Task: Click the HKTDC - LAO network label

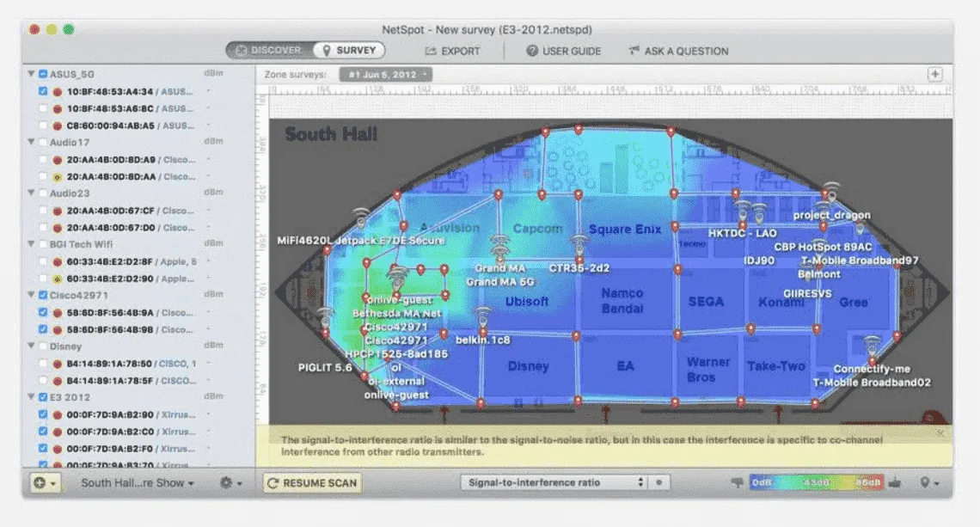Action: (742, 233)
